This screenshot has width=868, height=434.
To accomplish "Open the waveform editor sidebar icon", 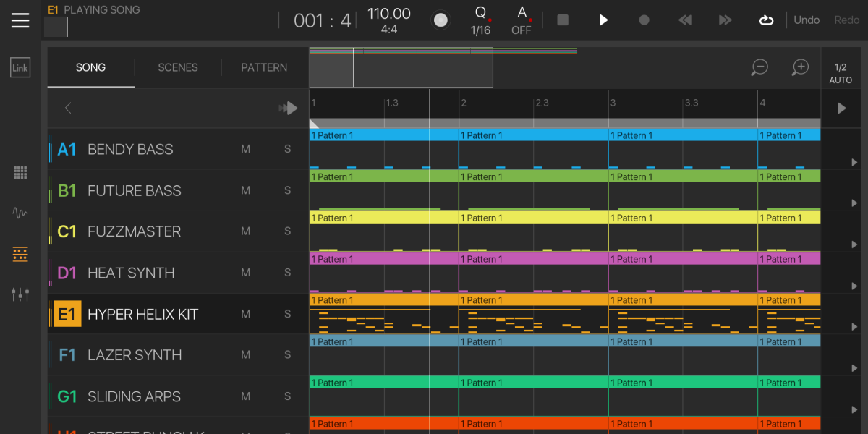I will point(20,213).
